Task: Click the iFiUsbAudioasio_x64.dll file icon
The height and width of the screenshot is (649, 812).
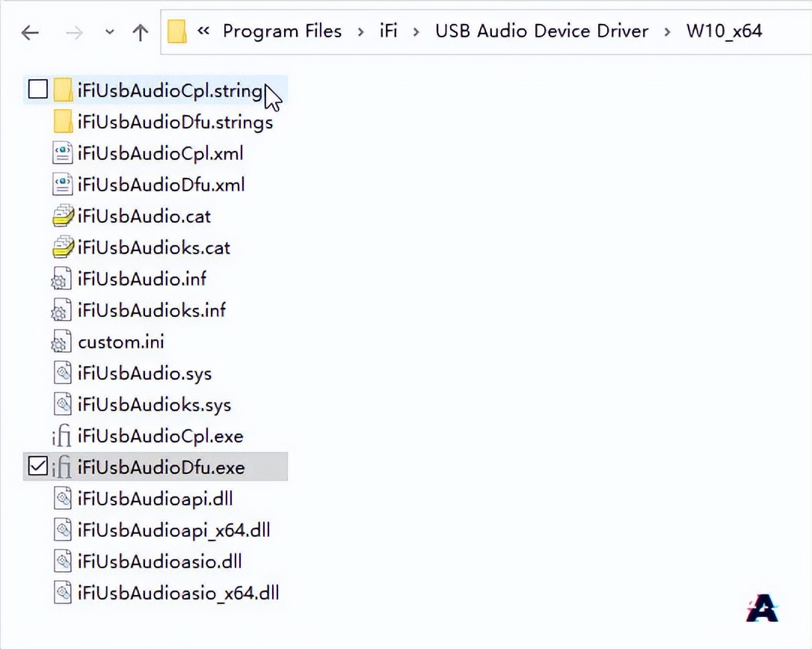Action: [63, 592]
